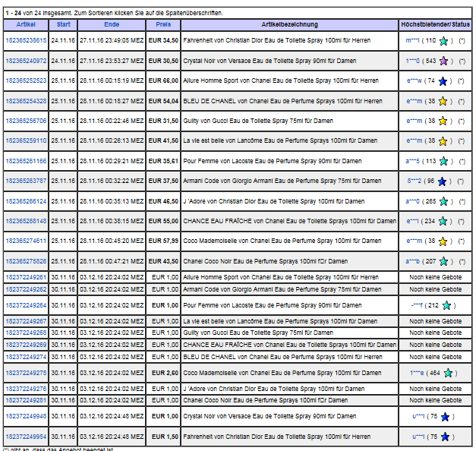
Task: Select description 'Armani Code' at EUR 37,50
Action: 282,181
